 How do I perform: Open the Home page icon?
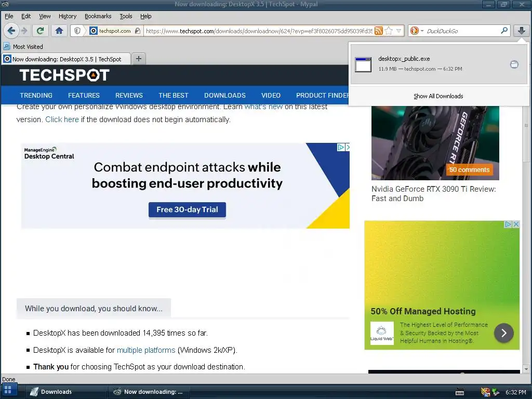[59, 31]
